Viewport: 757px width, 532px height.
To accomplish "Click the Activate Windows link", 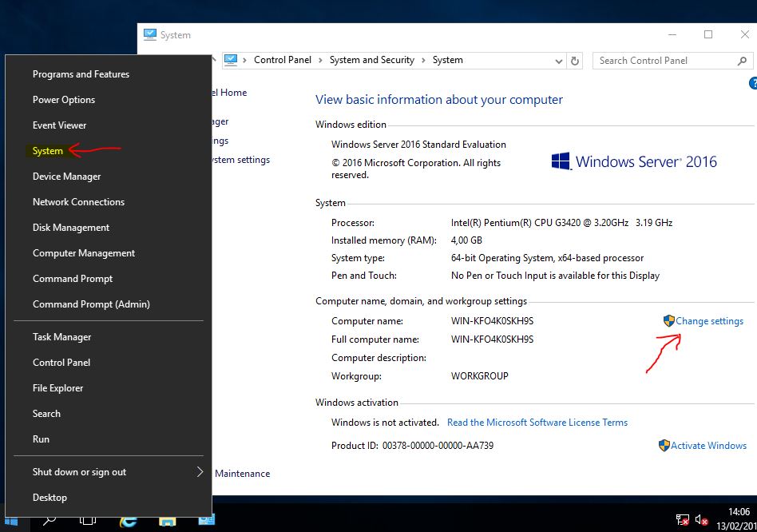I will 708,446.
